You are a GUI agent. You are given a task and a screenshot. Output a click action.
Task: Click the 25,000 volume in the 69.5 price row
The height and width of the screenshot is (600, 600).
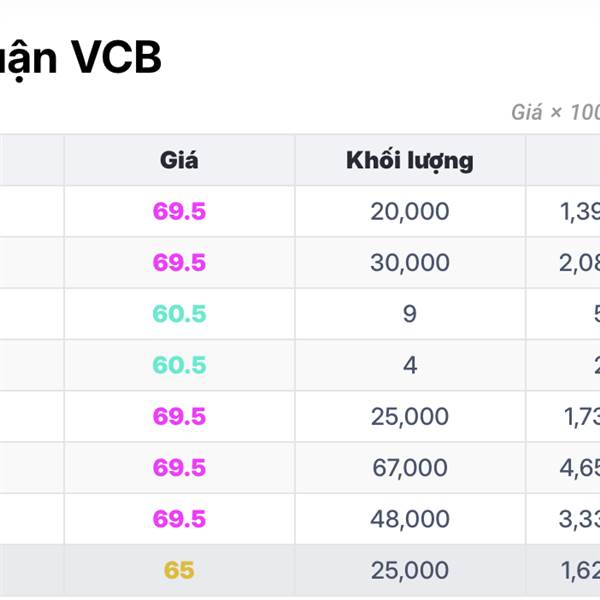point(409,417)
